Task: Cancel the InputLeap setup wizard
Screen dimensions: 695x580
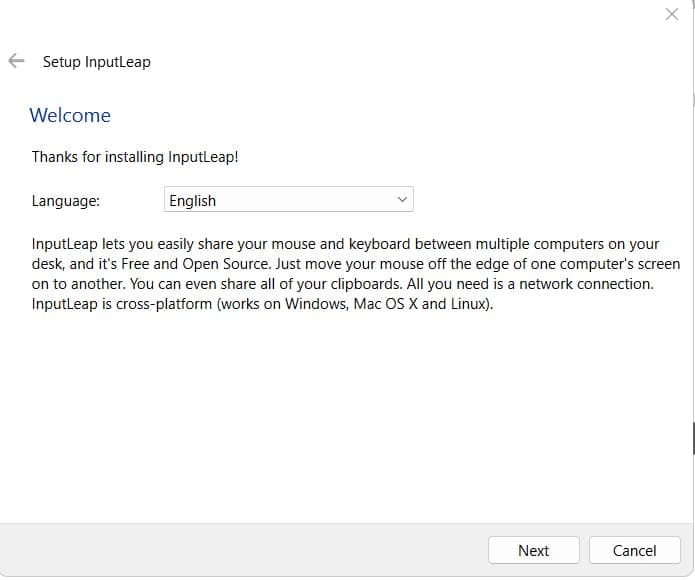Action: point(634,550)
